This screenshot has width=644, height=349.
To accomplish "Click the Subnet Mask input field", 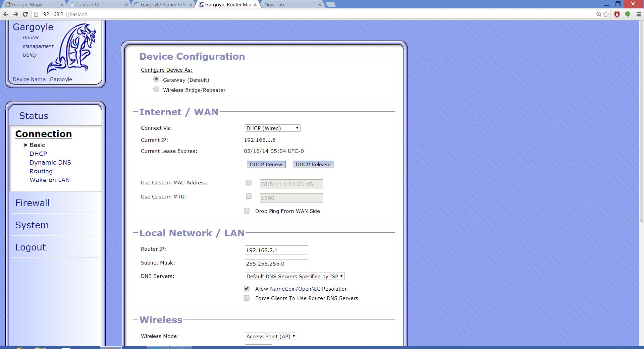I will 276,264.
